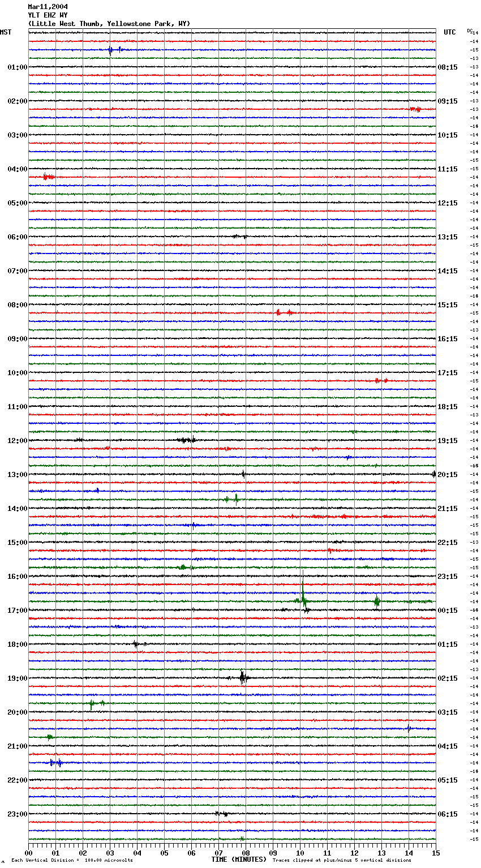
Task: Click the DC column header
Action: [470, 30]
